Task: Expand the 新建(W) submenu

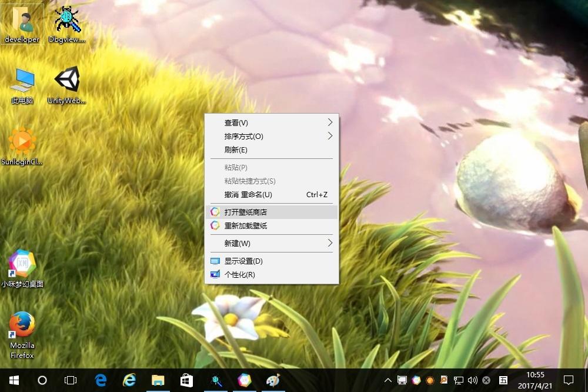Action: pos(272,243)
